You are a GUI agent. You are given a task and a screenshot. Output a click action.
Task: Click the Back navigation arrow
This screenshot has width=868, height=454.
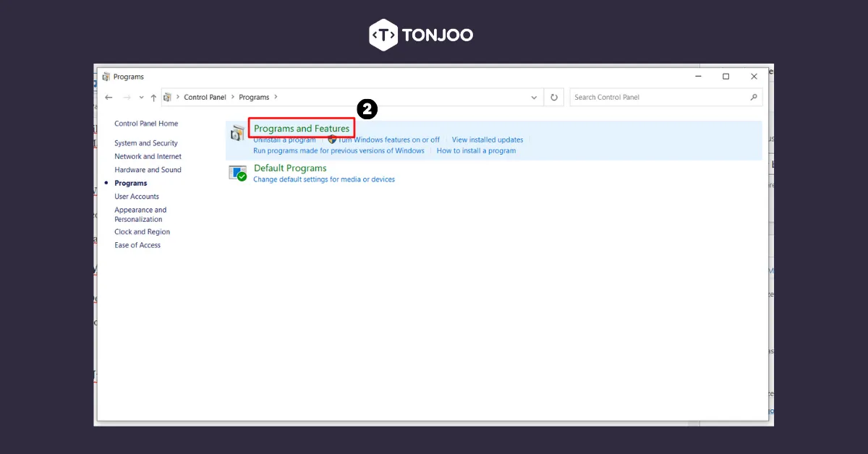pos(109,97)
